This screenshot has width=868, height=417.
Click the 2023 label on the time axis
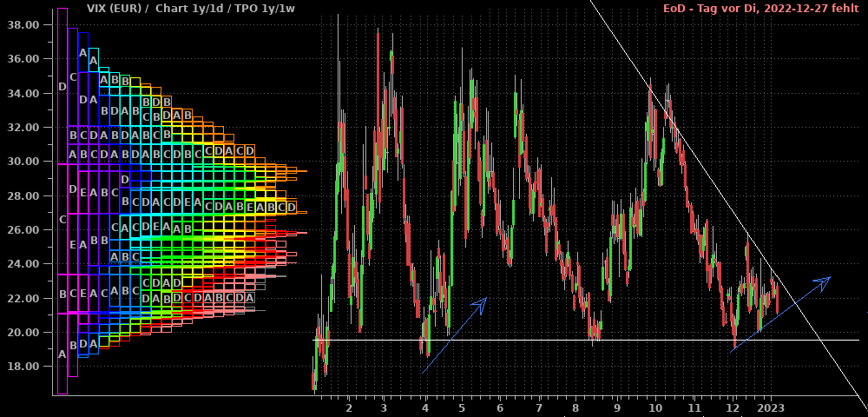point(771,407)
